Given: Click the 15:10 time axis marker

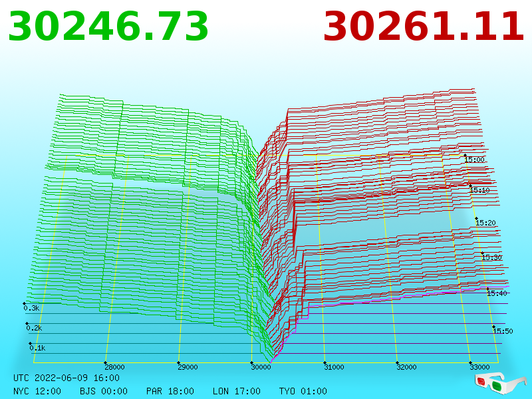Looking at the screenshot, I should pos(479,190).
